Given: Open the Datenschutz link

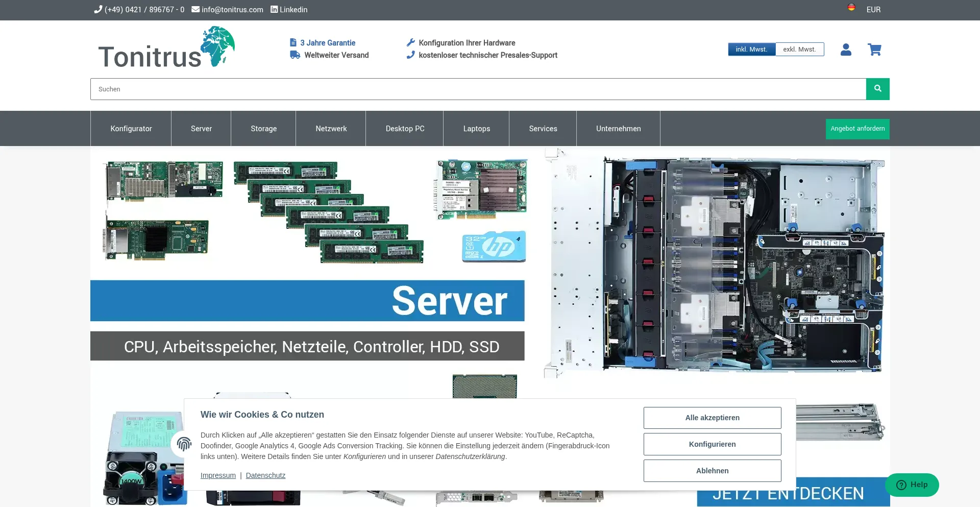Looking at the screenshot, I should [x=265, y=475].
